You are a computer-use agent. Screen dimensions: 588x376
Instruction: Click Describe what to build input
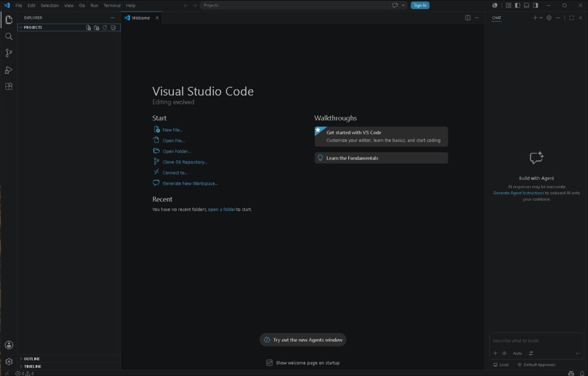pyautogui.click(x=536, y=341)
